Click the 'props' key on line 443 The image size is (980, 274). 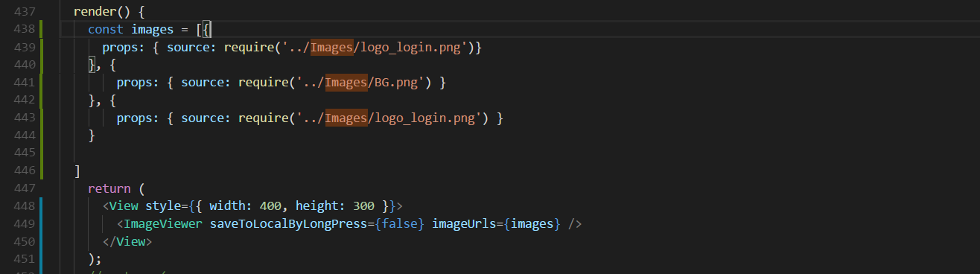(x=134, y=118)
